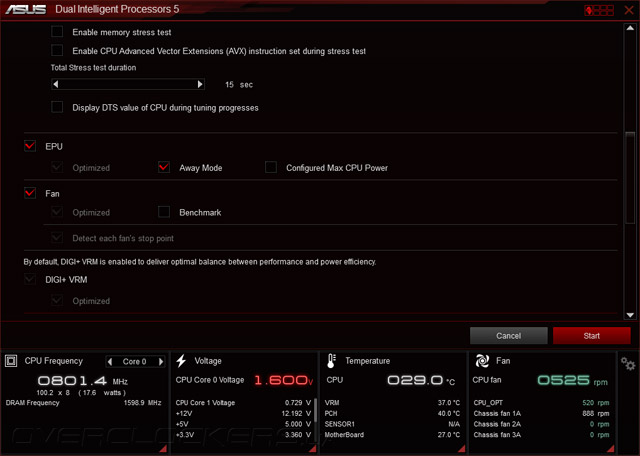The height and width of the screenshot is (456, 640).
Task: Enable memory stress test checkbox
Action: pos(57,31)
